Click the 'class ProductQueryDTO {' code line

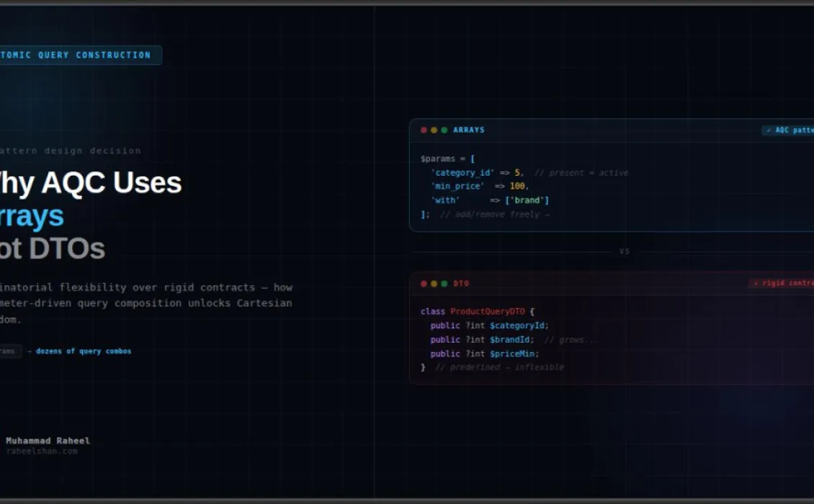point(477,312)
